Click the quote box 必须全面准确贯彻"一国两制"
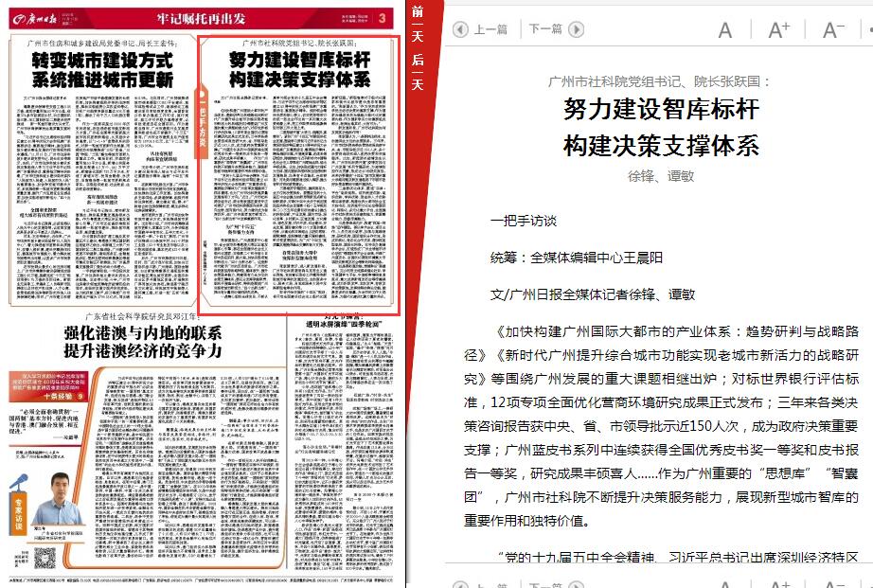This screenshot has width=873, height=588. click(x=45, y=425)
